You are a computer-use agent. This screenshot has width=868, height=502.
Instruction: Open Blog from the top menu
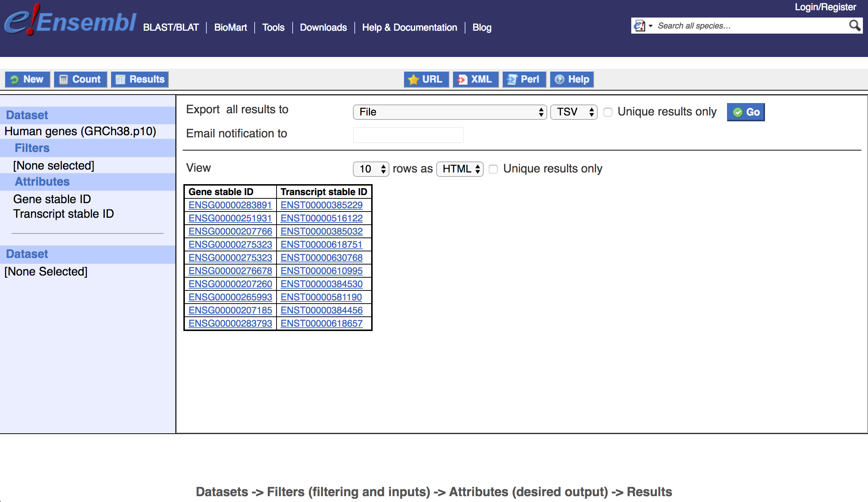pyautogui.click(x=482, y=27)
